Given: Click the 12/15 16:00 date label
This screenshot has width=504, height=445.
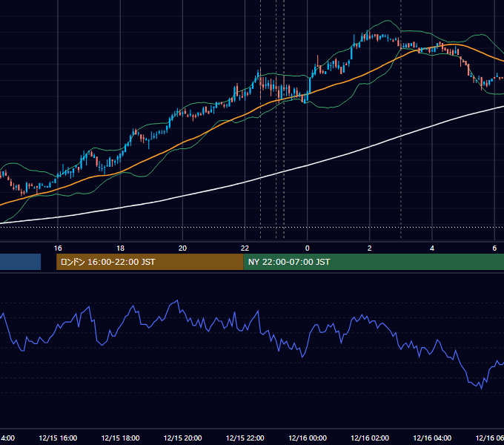Looking at the screenshot, I should 58,438.
